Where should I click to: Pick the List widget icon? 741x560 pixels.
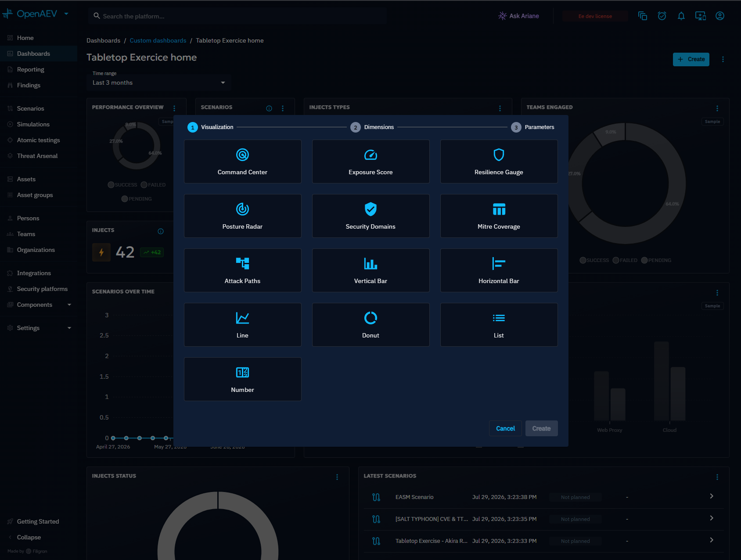pos(499,318)
